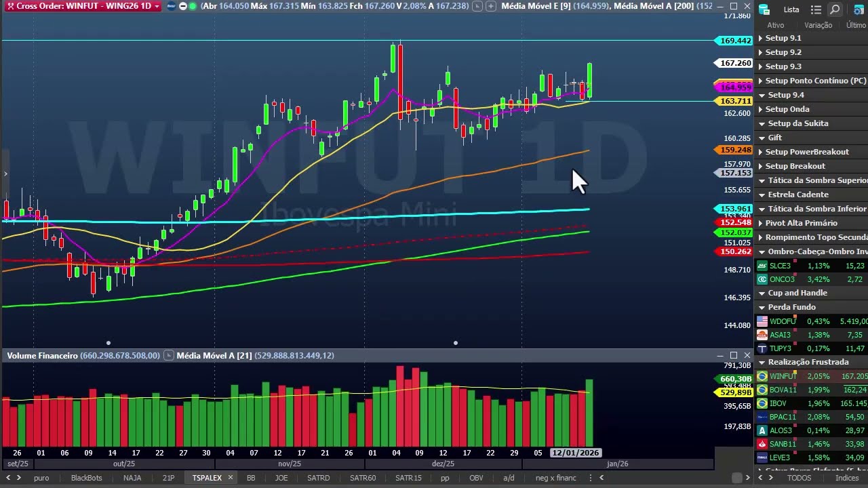The height and width of the screenshot is (488, 868).
Task: Click the 159.248 orange moving average label
Action: pyautogui.click(x=734, y=150)
